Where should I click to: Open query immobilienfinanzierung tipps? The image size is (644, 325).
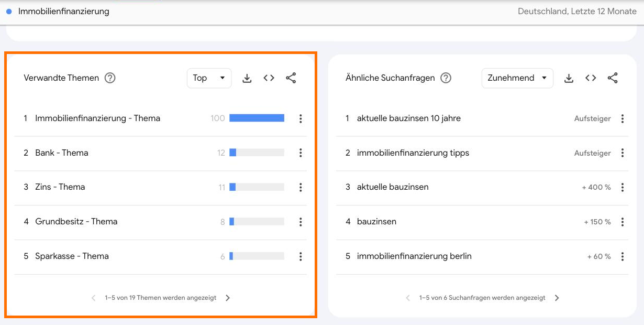[x=413, y=153]
